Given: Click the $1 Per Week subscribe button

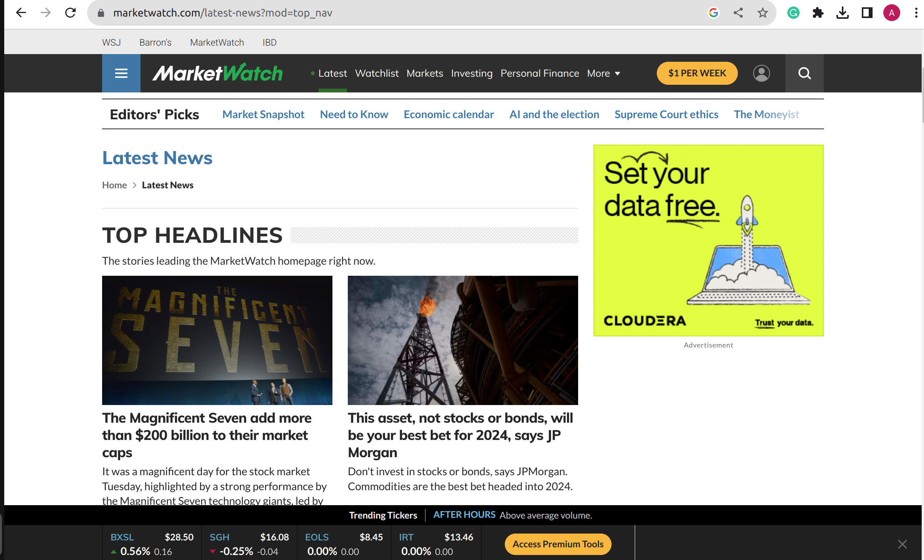Looking at the screenshot, I should (x=698, y=72).
